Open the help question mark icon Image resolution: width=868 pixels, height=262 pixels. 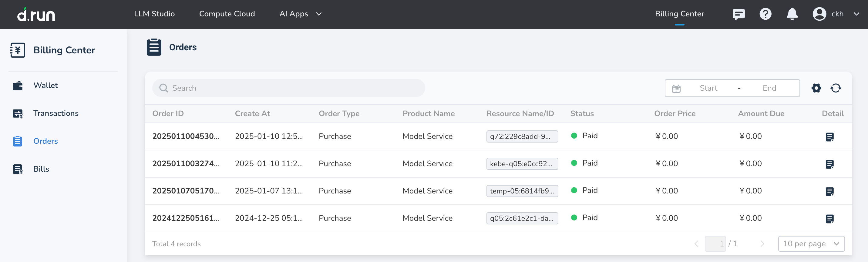coord(765,14)
